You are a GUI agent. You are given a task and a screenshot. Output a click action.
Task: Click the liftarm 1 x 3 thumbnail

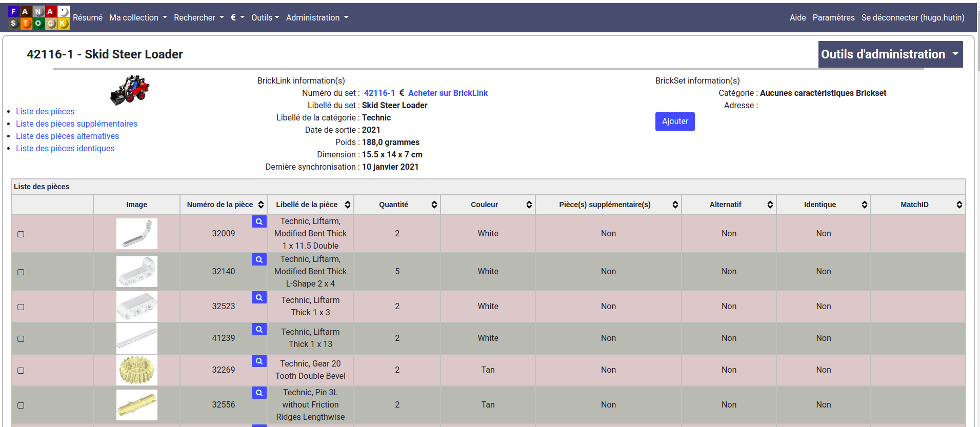(x=137, y=307)
